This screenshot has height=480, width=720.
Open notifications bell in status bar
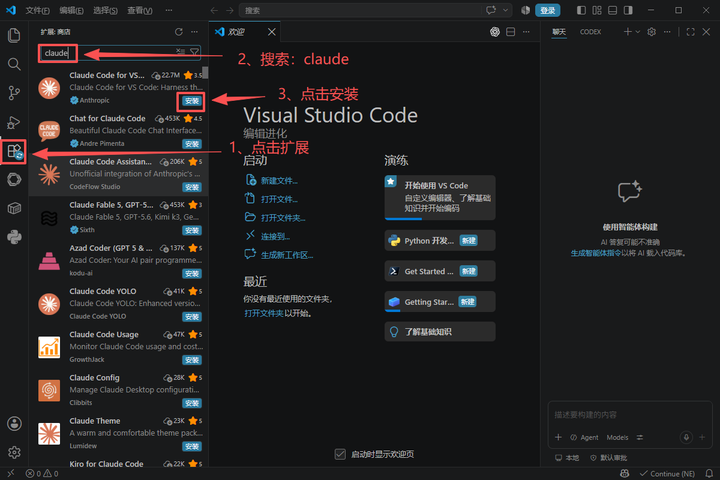709,474
